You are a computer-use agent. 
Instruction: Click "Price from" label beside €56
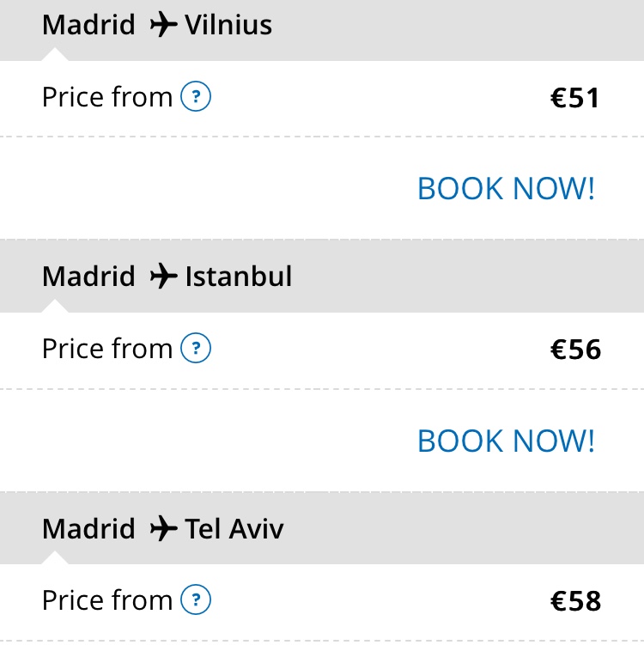click(107, 349)
